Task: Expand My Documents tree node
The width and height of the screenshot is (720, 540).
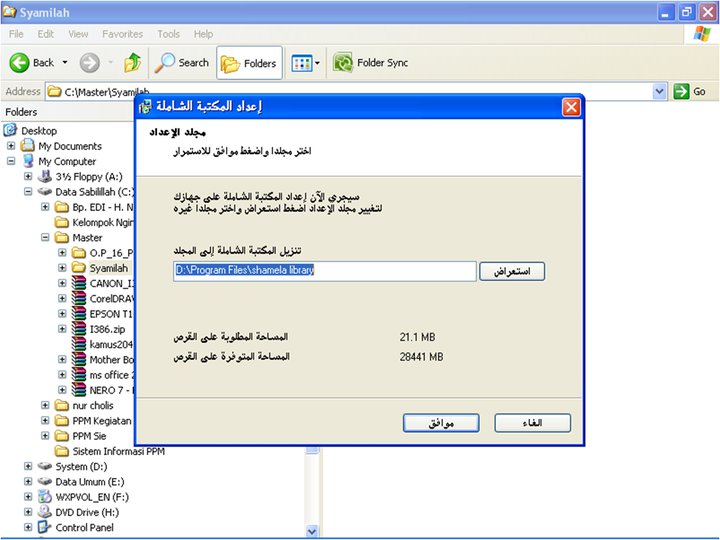Action: [x=11, y=146]
